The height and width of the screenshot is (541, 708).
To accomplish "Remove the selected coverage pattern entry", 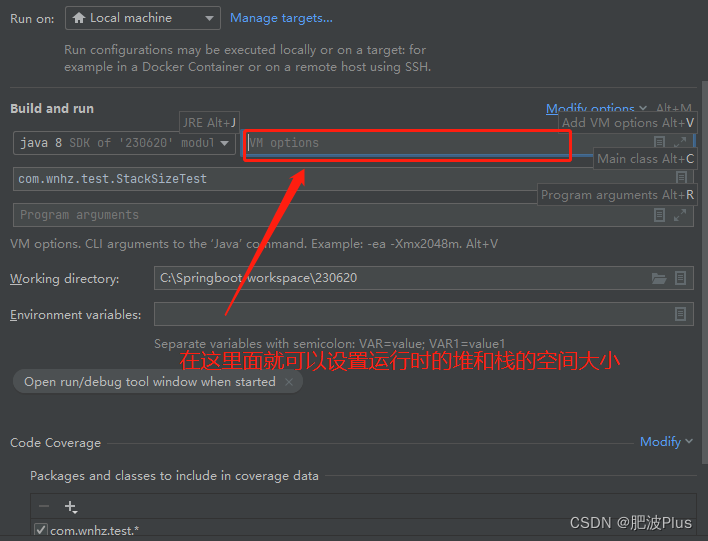I will [x=44, y=506].
